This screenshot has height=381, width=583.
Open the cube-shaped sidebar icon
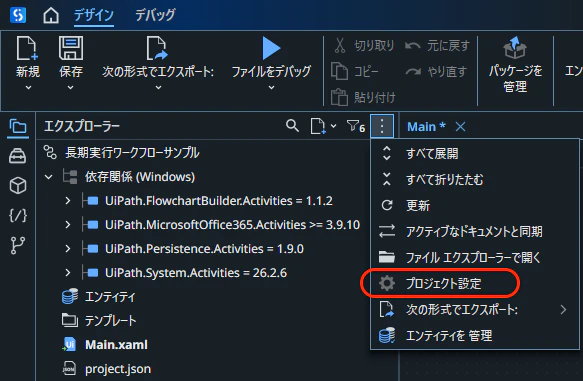(18, 185)
